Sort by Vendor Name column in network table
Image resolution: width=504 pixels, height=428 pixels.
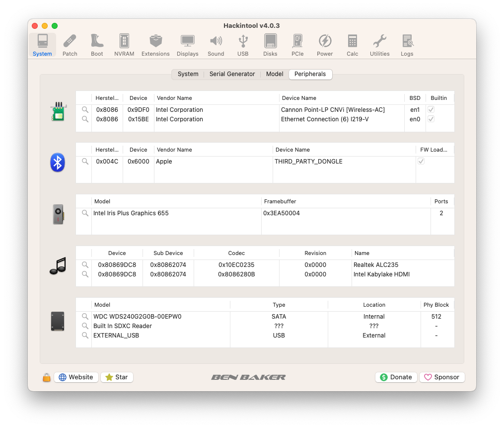click(216, 98)
